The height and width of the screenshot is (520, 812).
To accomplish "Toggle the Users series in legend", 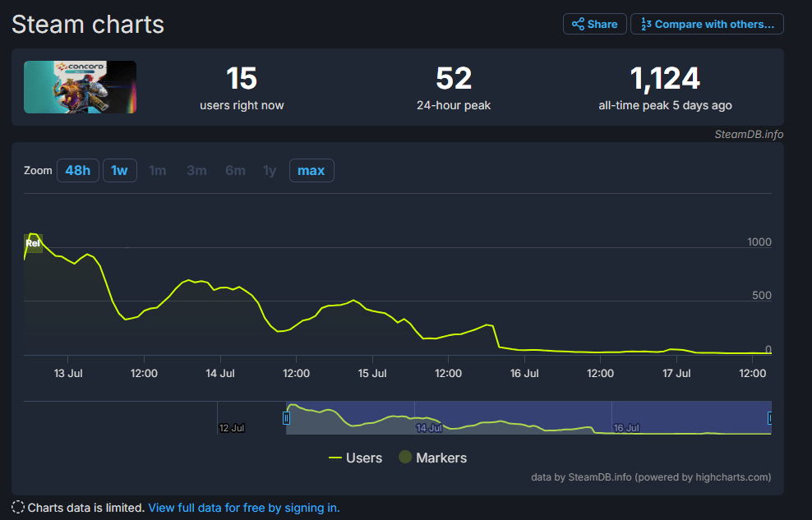I will pyautogui.click(x=355, y=458).
